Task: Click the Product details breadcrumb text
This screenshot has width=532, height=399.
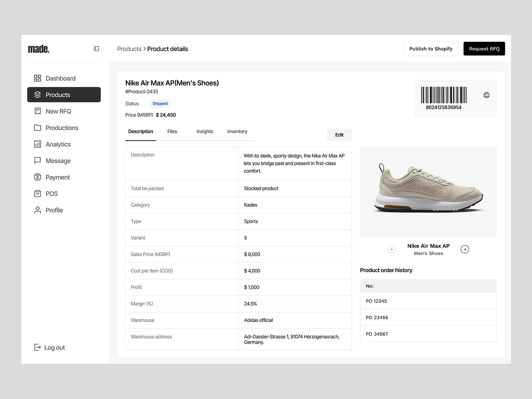Action: (168, 49)
